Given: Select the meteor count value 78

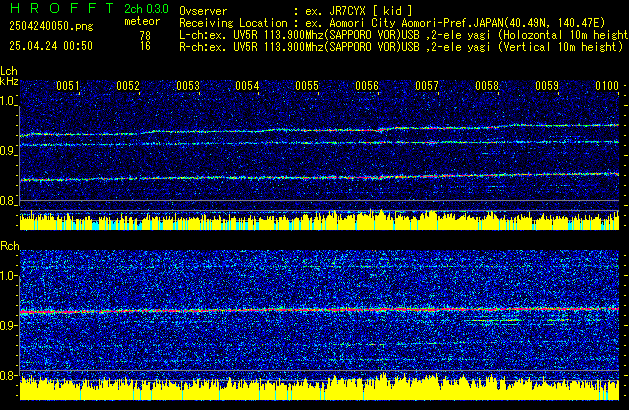Looking at the screenshot, I should 145,36.
